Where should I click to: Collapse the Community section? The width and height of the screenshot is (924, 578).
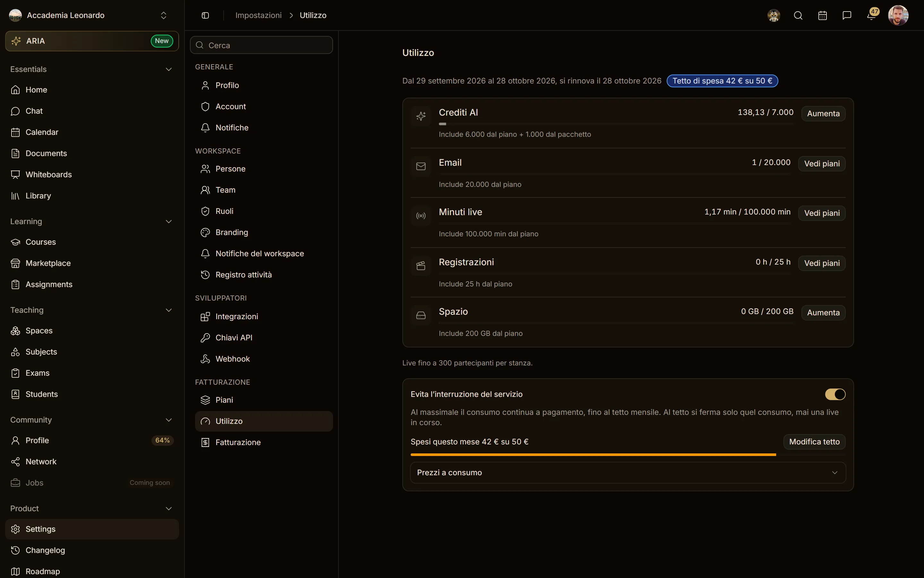click(x=92, y=420)
